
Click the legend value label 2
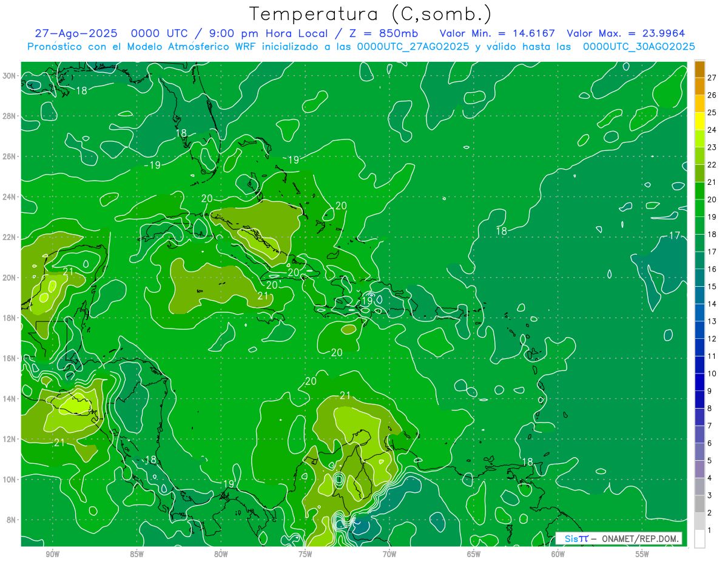tap(710, 513)
